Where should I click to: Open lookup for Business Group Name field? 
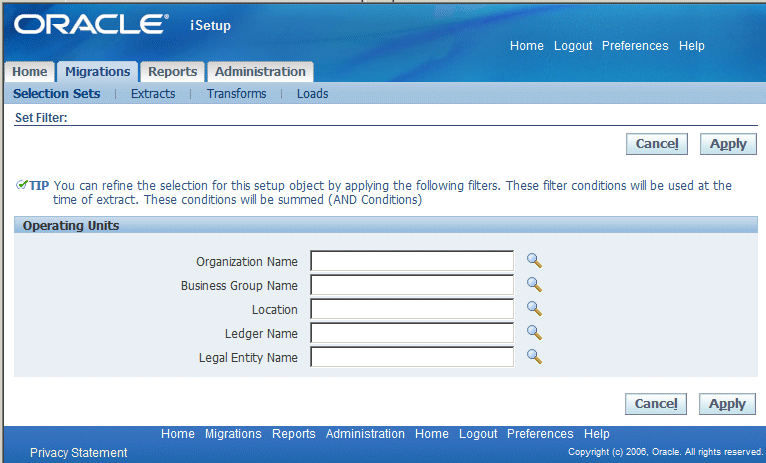coord(534,285)
